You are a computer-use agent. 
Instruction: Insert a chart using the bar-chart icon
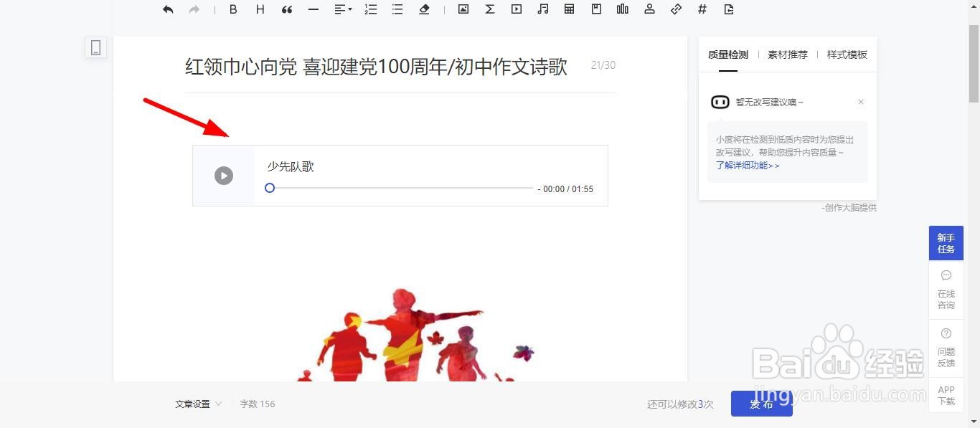click(622, 9)
